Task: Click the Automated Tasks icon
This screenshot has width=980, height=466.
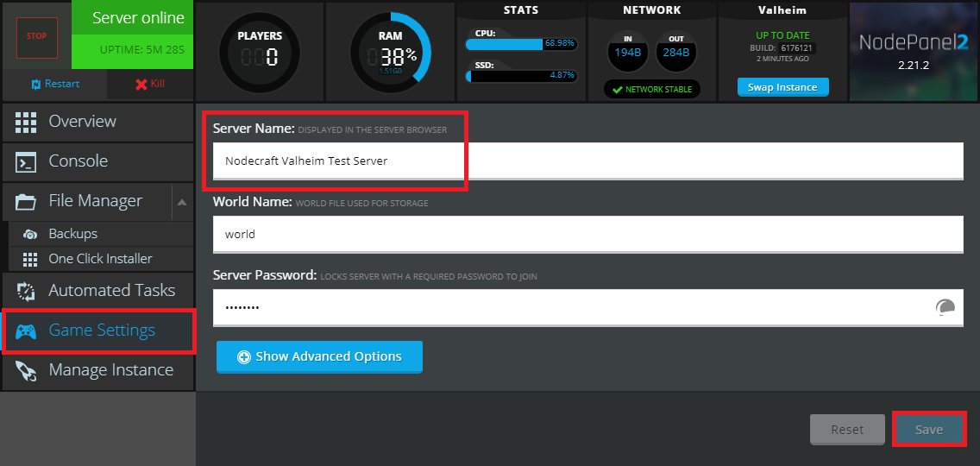Action: [26, 291]
